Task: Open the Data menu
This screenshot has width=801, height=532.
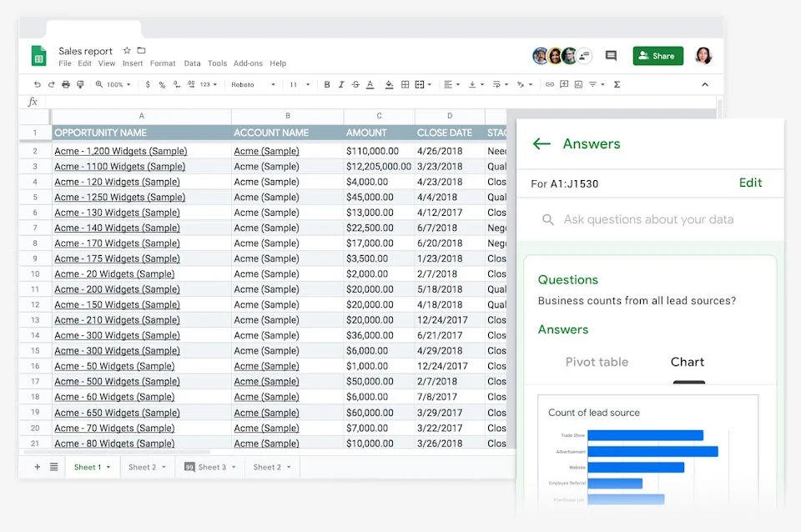Action: click(192, 63)
